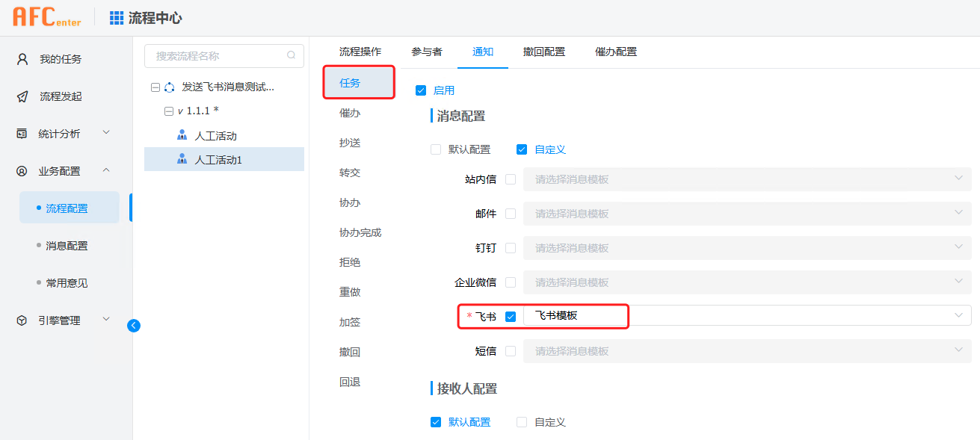Viewport: 980px width, 440px height.
Task: Enable the 企业微信 checkbox
Action: [x=511, y=282]
